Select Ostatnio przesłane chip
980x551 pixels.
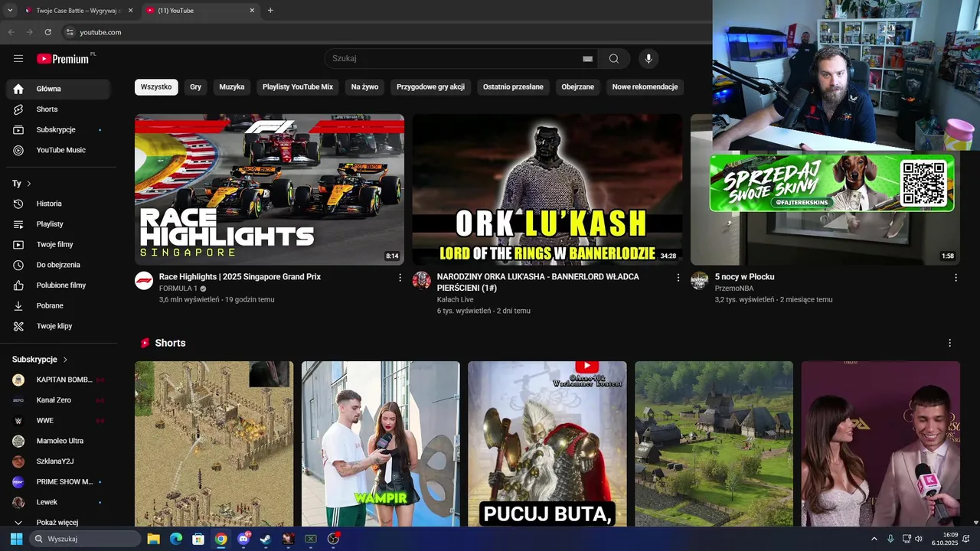pyautogui.click(x=513, y=87)
